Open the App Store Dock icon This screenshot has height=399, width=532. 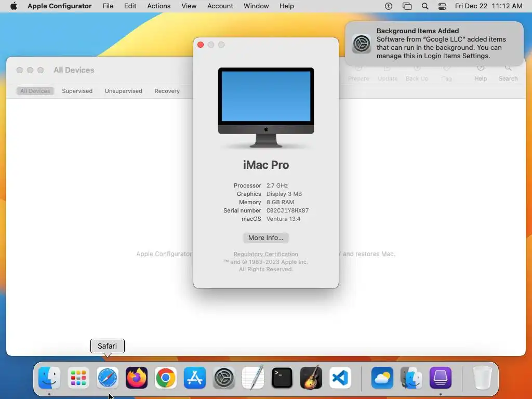(195, 378)
